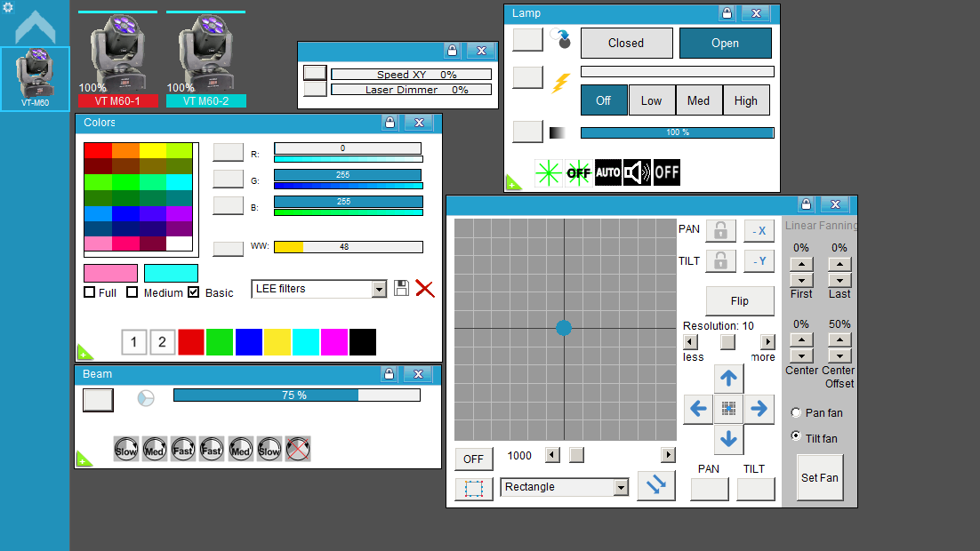The width and height of the screenshot is (980, 551).
Task: Activate the AUTO mode icon
Action: point(608,172)
